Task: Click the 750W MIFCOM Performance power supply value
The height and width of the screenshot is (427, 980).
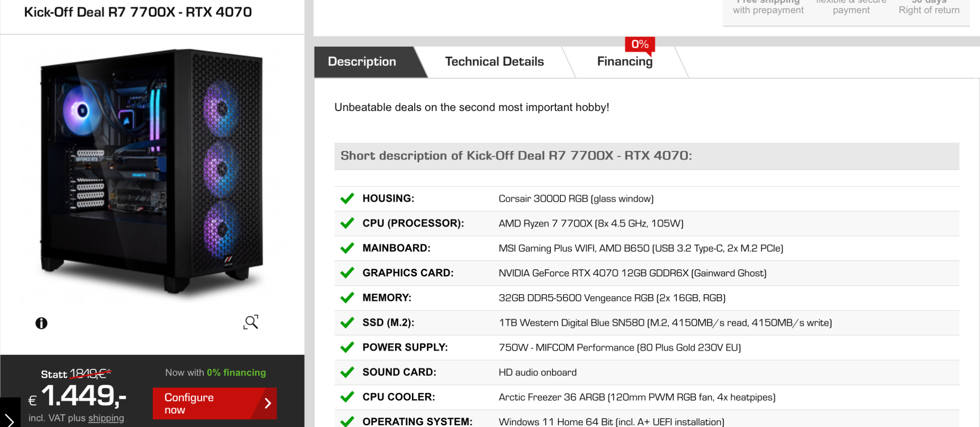Action: (x=620, y=348)
